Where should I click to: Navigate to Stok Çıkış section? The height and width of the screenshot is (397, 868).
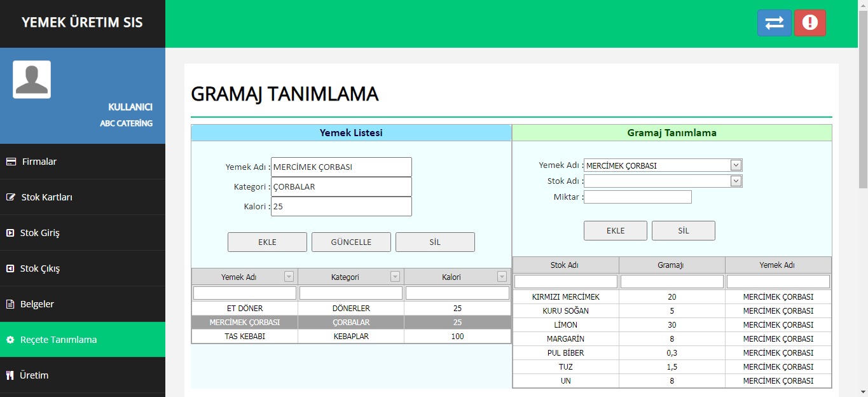(x=39, y=268)
